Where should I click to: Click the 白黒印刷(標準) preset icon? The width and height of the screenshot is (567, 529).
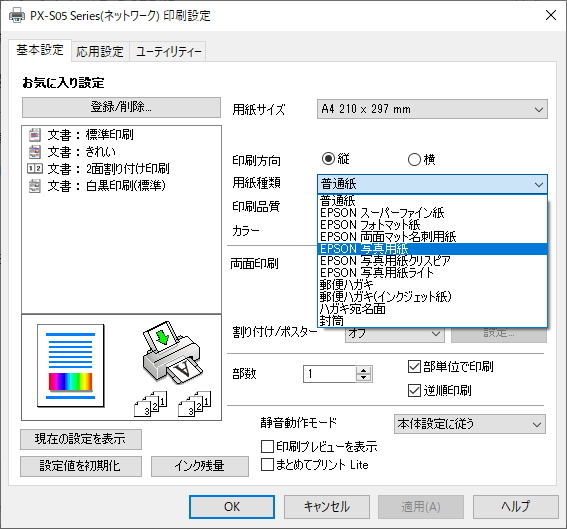click(x=35, y=186)
